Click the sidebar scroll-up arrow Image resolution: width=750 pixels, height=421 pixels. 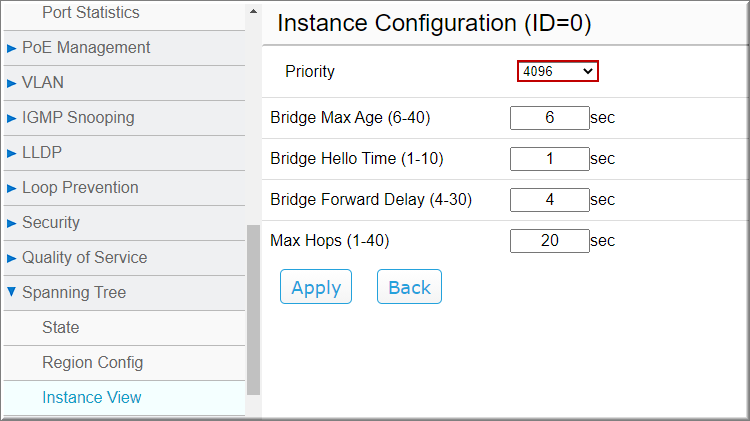[253, 11]
